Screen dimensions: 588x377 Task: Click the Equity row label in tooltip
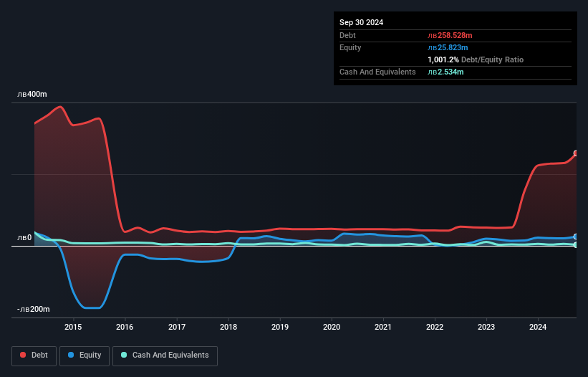pos(350,47)
